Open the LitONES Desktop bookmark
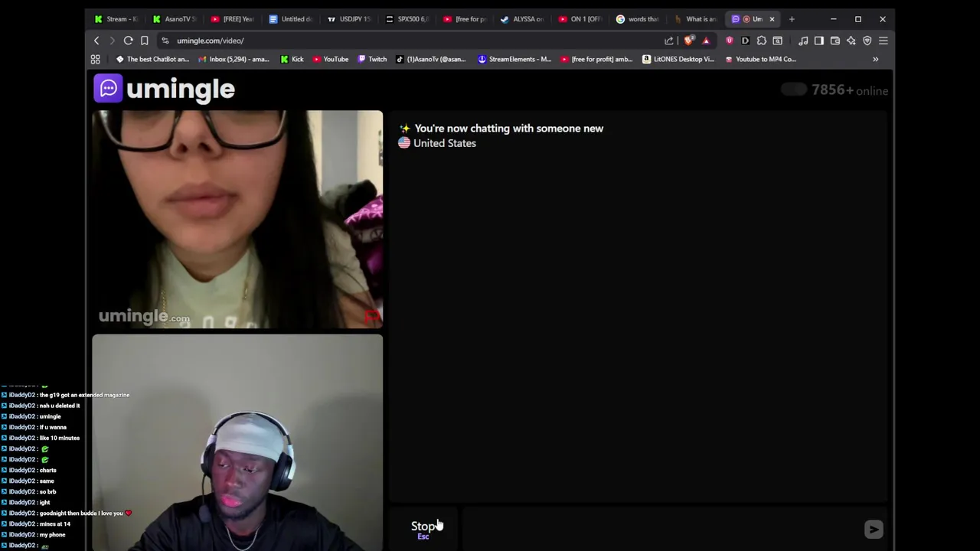The image size is (980, 551). [678, 59]
